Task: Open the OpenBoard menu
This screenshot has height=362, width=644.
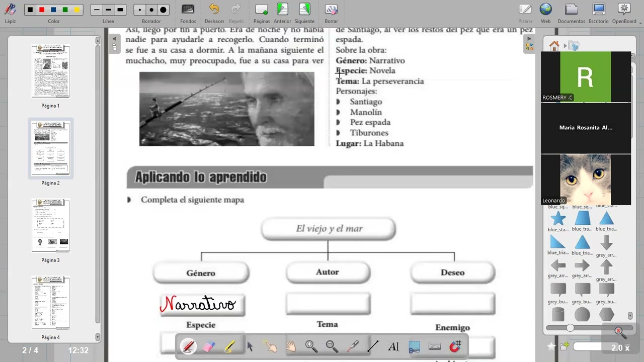Action: pyautogui.click(x=624, y=13)
